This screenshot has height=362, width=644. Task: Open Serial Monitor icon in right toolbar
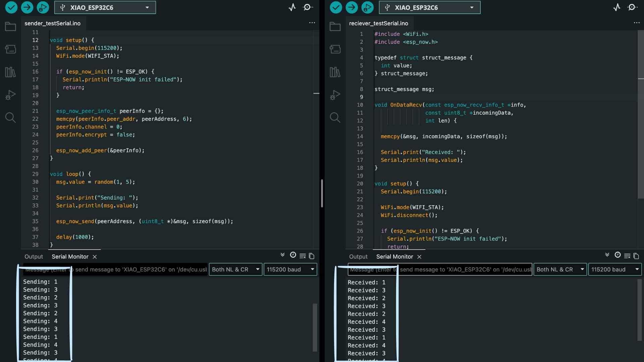pyautogui.click(x=633, y=7)
